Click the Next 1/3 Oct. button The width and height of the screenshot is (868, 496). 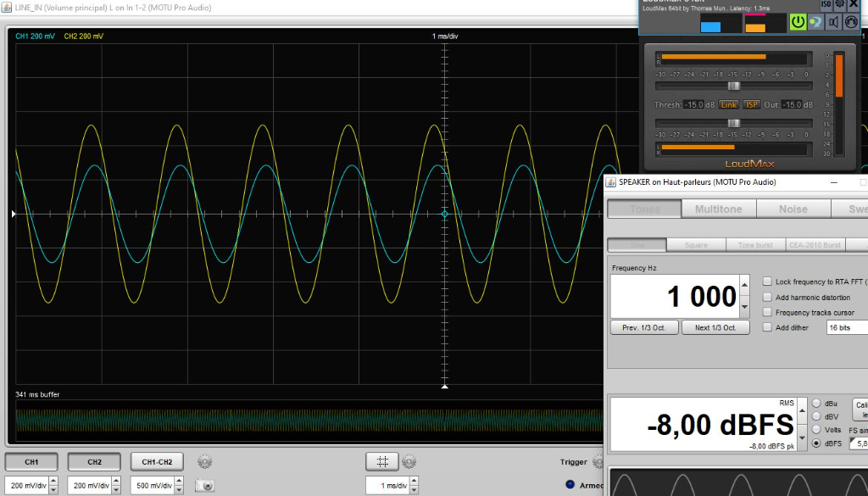pyautogui.click(x=715, y=327)
